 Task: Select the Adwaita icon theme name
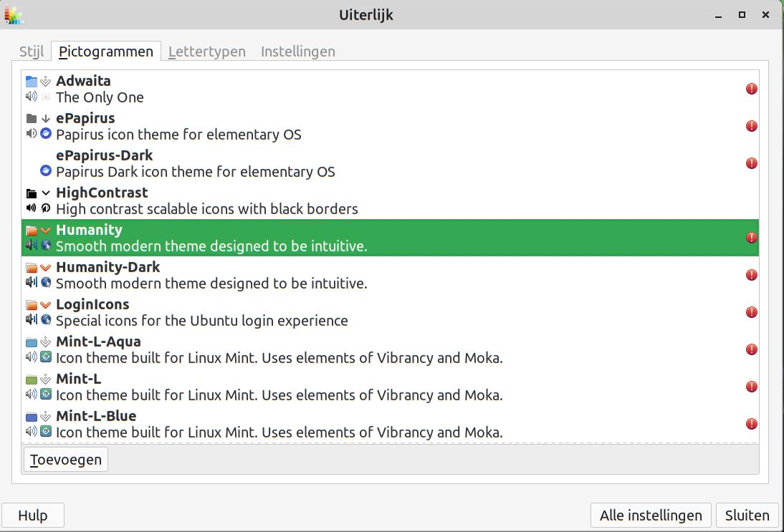(x=83, y=81)
